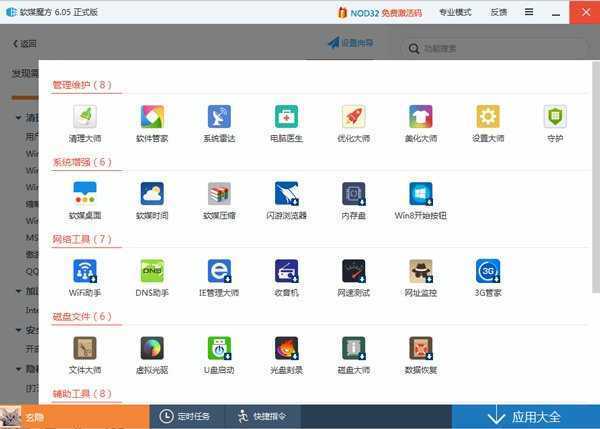Screen dimensions: 600x429
Task: Open 设置大师 gear icon
Action: click(488, 116)
